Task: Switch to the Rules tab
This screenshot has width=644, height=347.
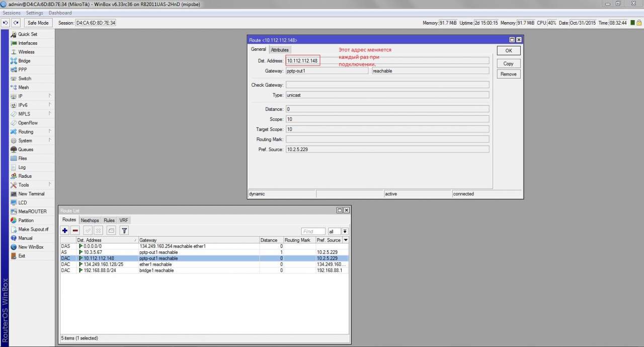Action: [109, 220]
